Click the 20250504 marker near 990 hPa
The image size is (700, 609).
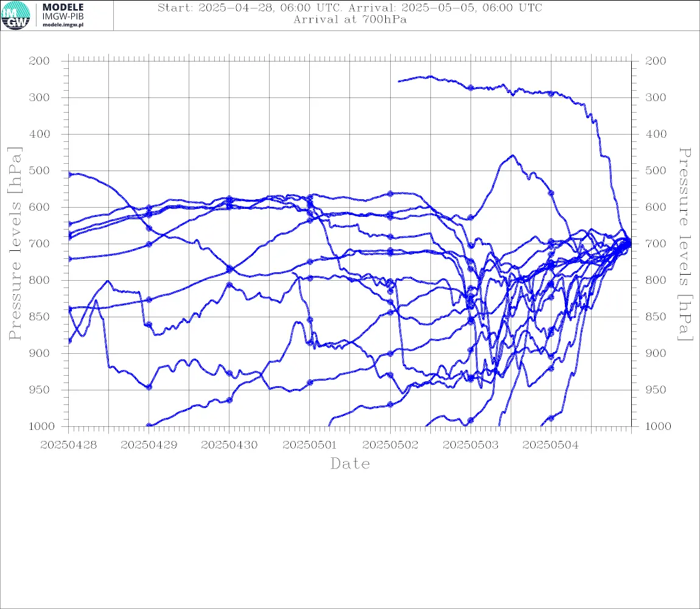(551, 418)
